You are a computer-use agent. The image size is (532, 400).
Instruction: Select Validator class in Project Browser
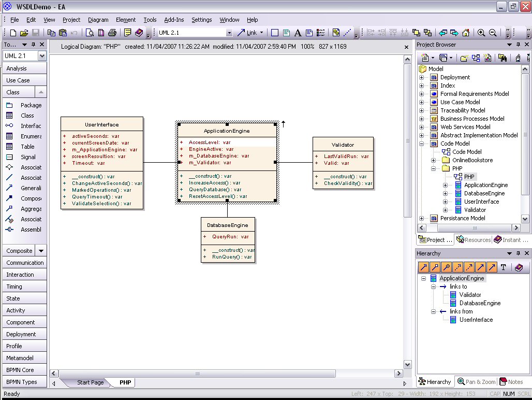475,210
